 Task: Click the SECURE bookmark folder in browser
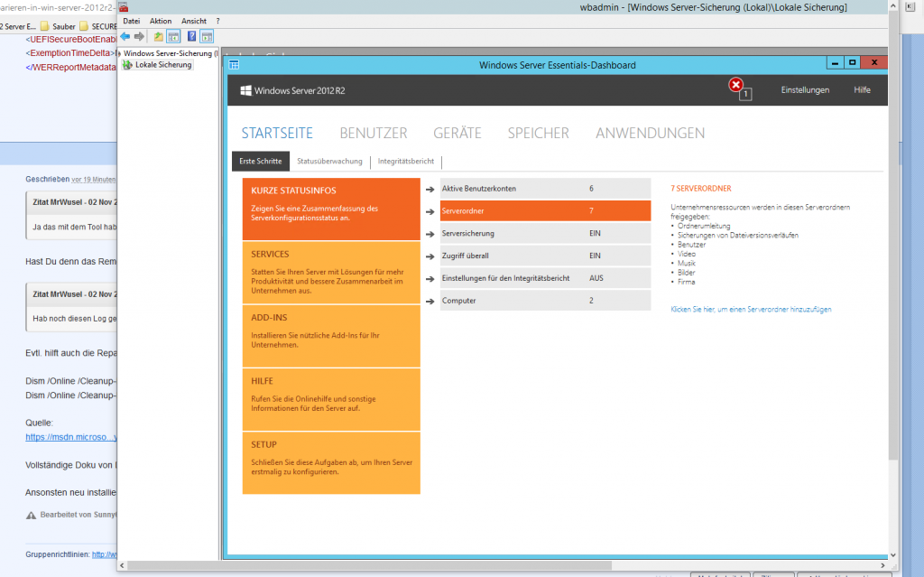(x=98, y=26)
